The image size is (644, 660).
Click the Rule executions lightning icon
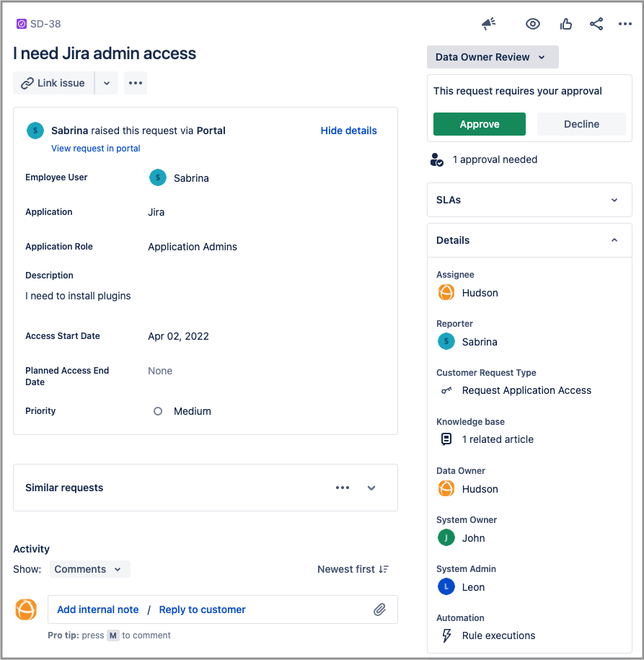(447, 635)
